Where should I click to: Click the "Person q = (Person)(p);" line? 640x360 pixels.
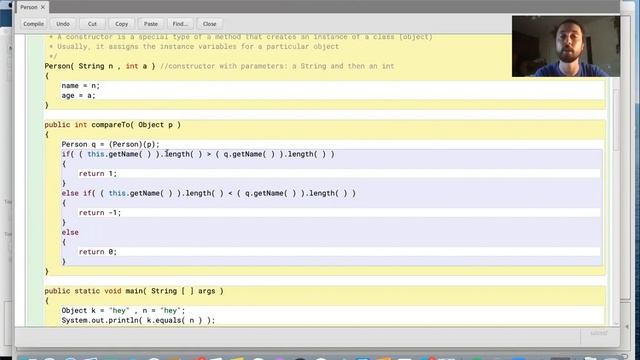[111, 144]
